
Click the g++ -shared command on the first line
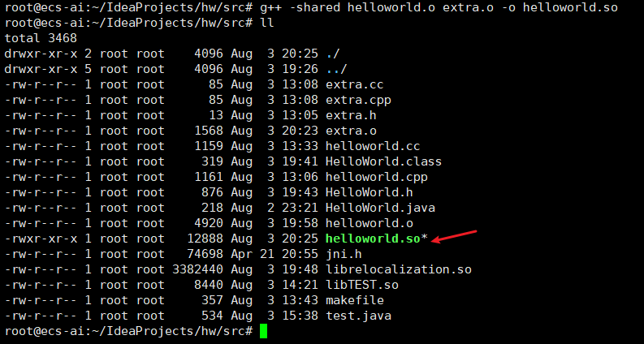coord(439,7)
